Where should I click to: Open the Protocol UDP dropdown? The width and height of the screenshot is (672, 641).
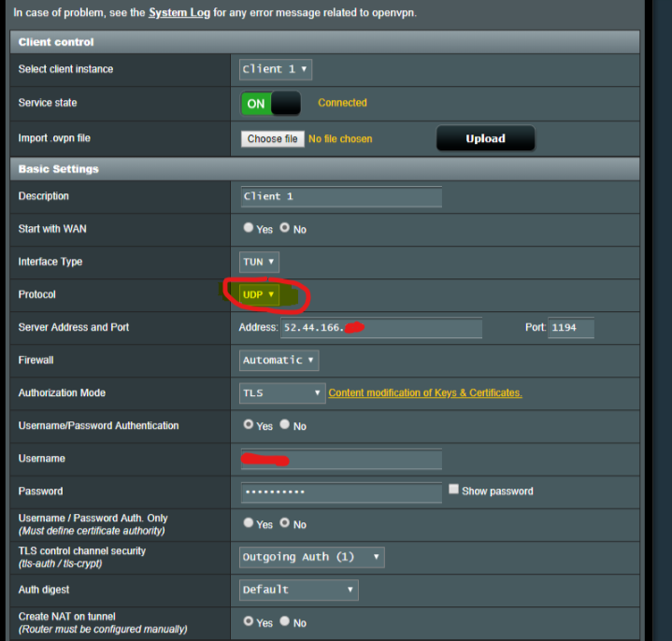coord(260,294)
